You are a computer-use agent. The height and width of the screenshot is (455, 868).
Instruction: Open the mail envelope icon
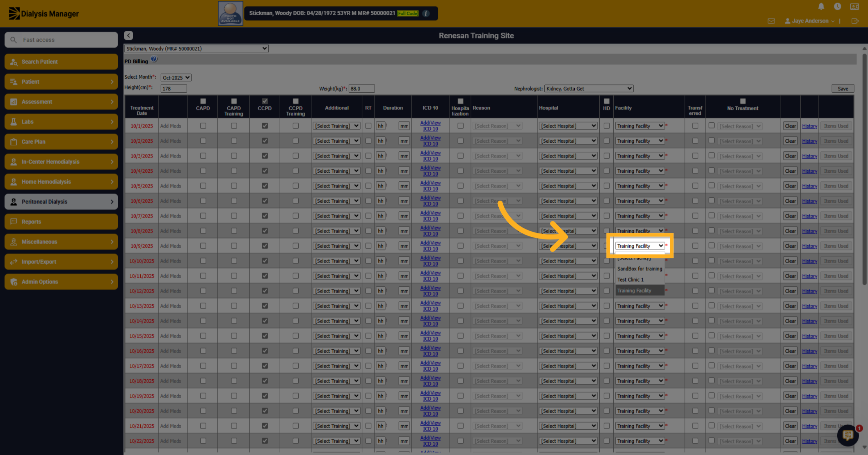coord(771,21)
